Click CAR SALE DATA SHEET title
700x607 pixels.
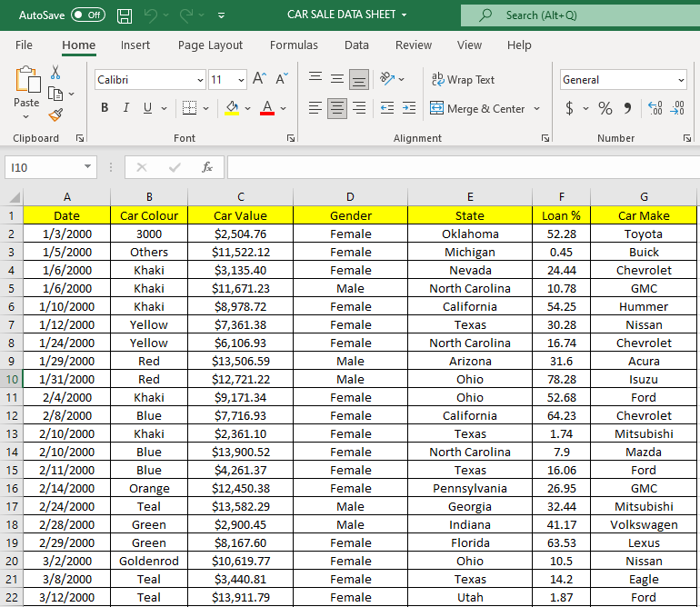pos(342,15)
